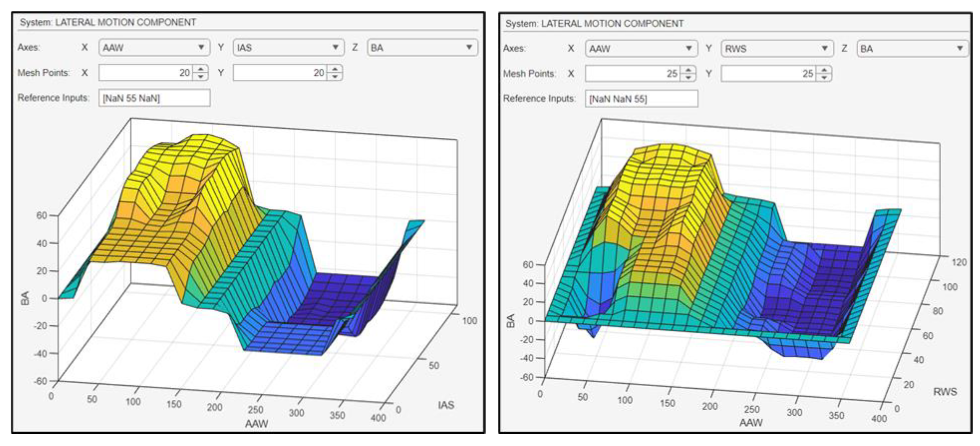Decrease left panel Y mesh points down arrow
Image resolution: width=980 pixels, height=446 pixels.
[335, 77]
